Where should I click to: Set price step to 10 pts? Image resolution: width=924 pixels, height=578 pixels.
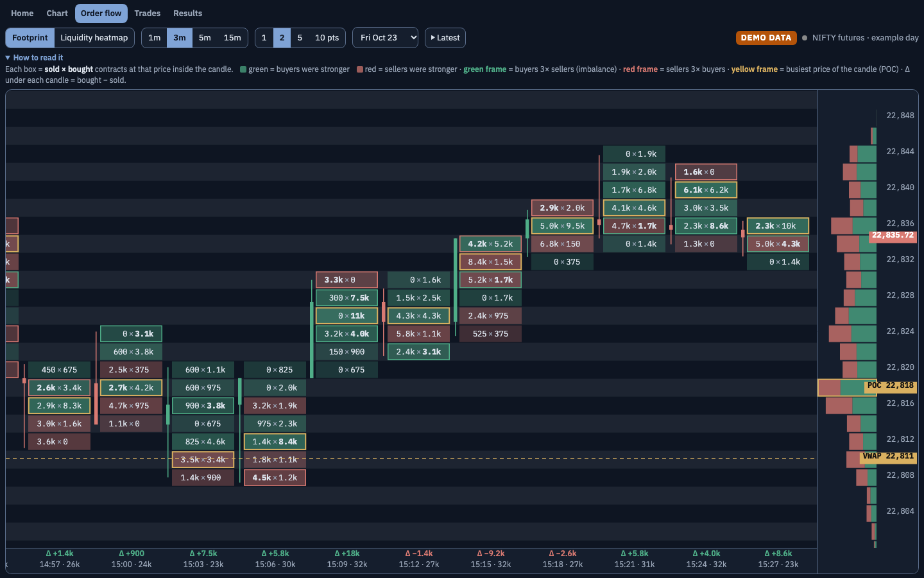click(327, 38)
